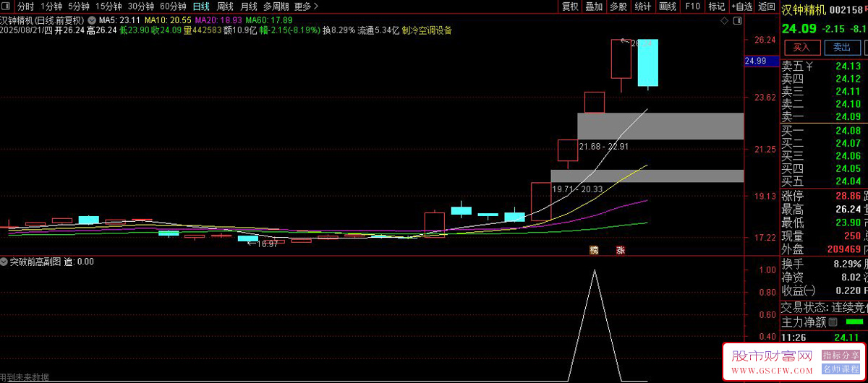868x383 pixels.
Task: Expand the 更多 more periods menu
Action: click(307, 7)
